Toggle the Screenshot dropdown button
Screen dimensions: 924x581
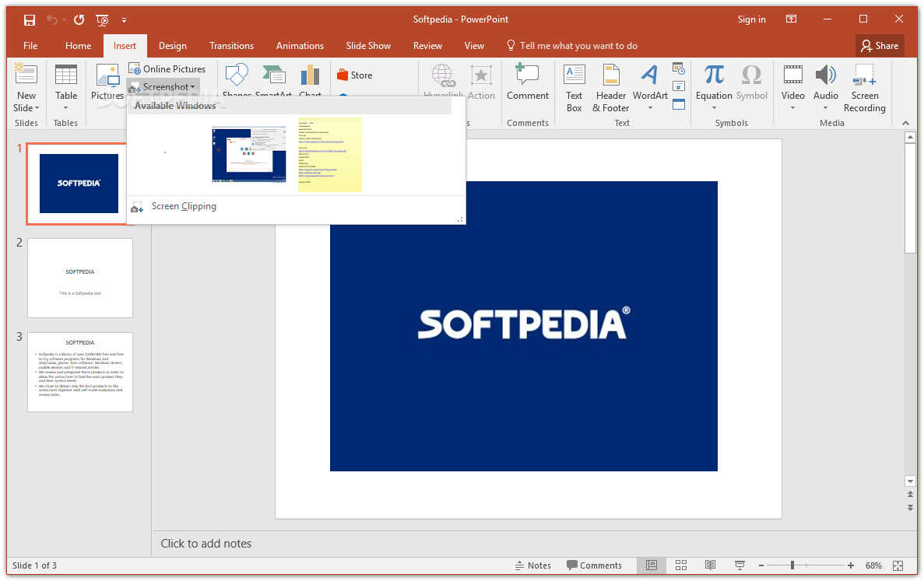[x=163, y=87]
